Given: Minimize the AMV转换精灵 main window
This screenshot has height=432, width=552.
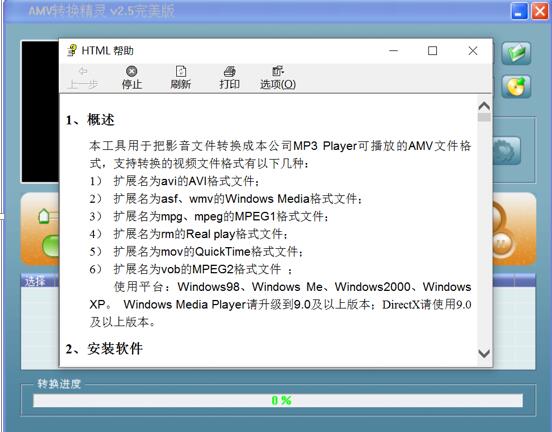Looking at the screenshot, I should coord(519,12).
